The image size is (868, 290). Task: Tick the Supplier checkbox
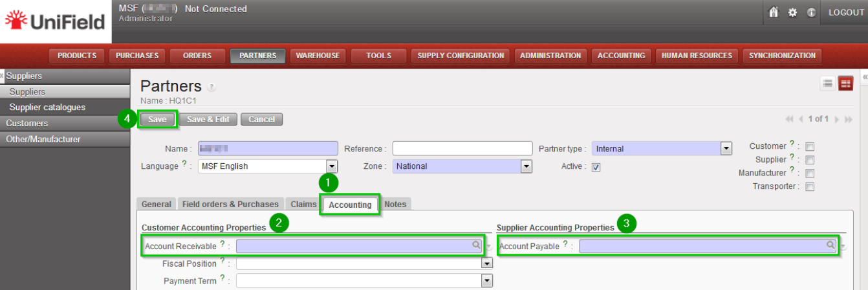click(810, 160)
